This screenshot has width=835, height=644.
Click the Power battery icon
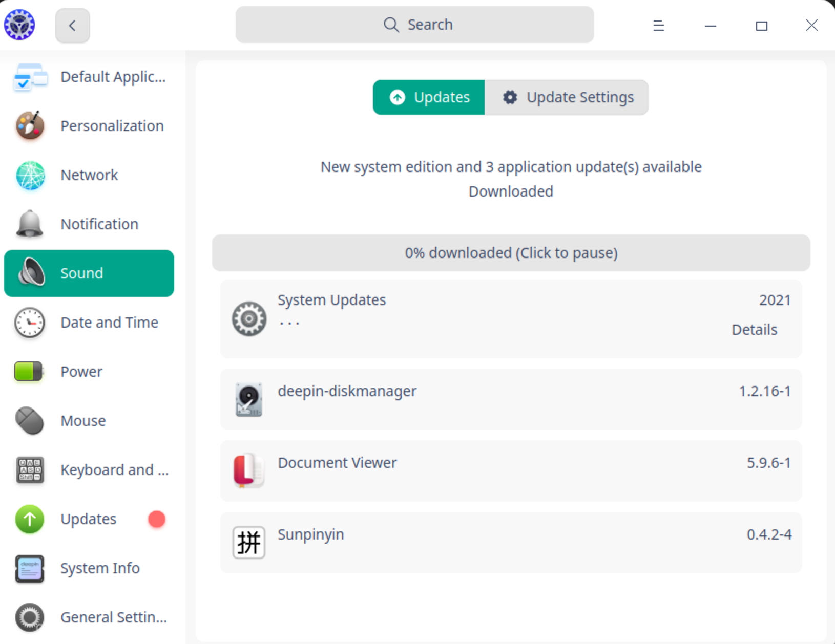29,372
